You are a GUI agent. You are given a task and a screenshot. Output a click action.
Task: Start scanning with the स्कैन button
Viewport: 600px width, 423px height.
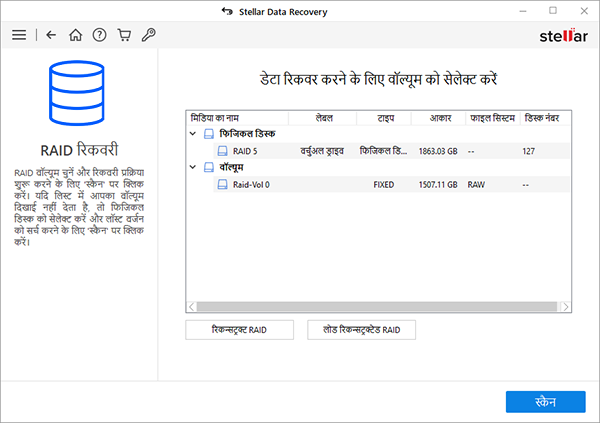coord(545,402)
